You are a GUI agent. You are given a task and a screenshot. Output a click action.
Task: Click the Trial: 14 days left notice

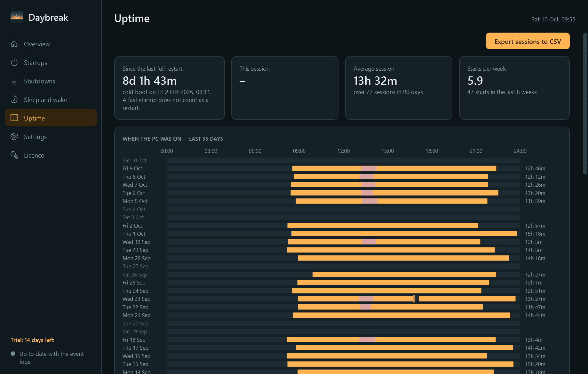pos(32,340)
